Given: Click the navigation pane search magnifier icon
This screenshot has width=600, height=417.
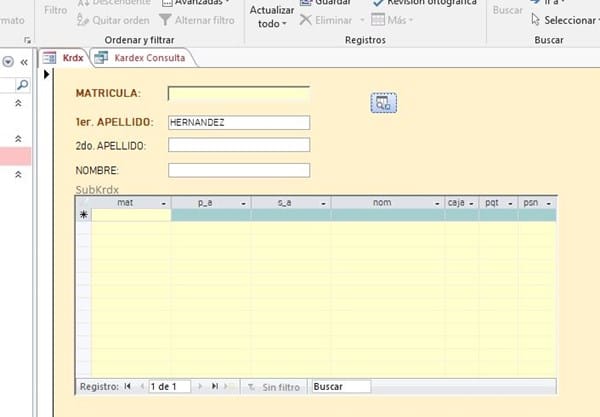Looking at the screenshot, I should [x=23, y=86].
